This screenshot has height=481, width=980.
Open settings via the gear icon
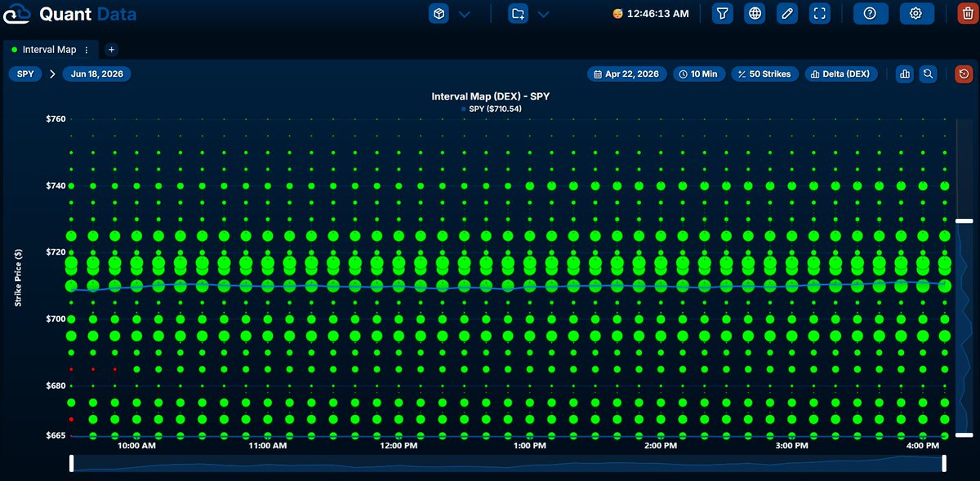[x=916, y=14]
